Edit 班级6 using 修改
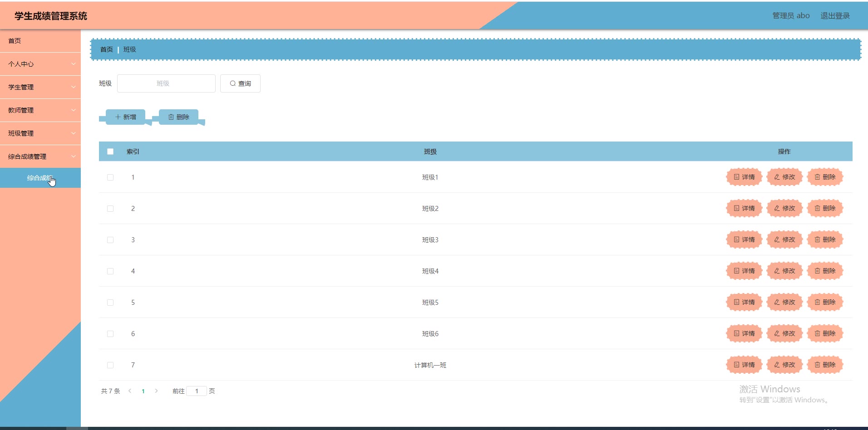The height and width of the screenshot is (430, 868). pyautogui.click(x=784, y=333)
